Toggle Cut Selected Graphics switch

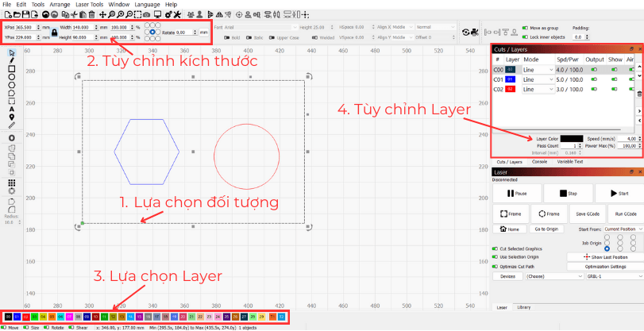(x=494, y=248)
